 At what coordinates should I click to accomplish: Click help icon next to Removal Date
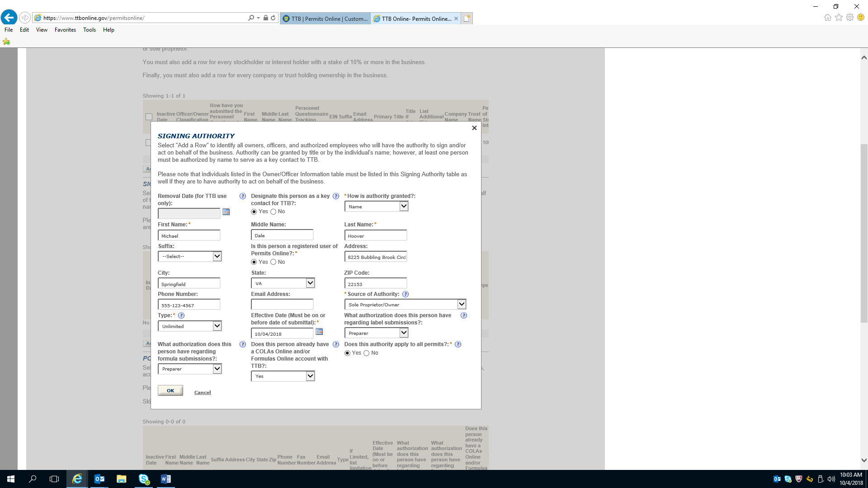click(243, 196)
